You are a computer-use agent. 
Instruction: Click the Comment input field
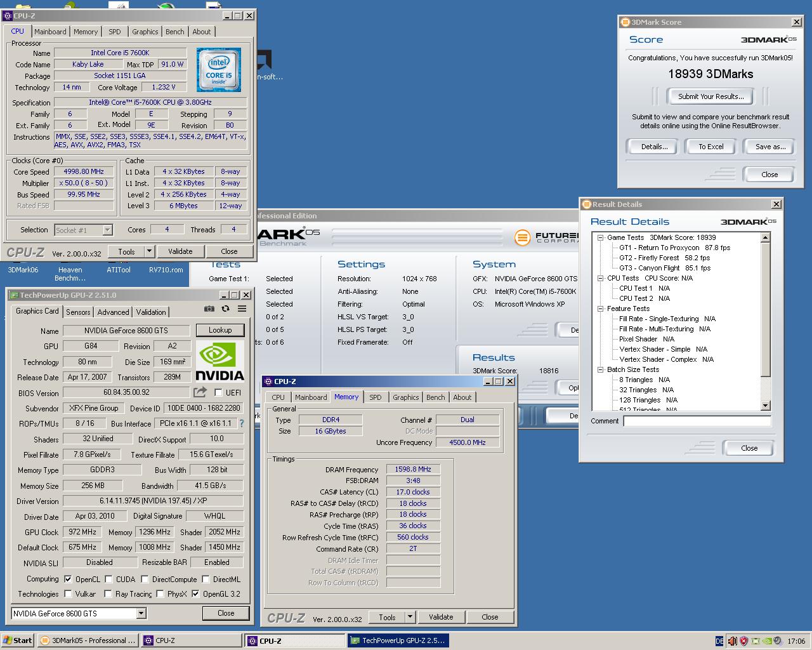click(697, 421)
